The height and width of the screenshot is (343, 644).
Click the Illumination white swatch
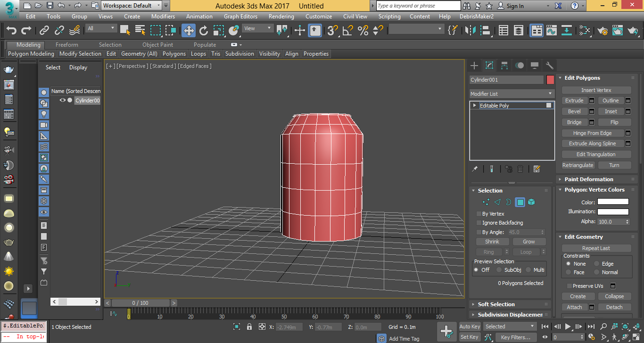(613, 212)
